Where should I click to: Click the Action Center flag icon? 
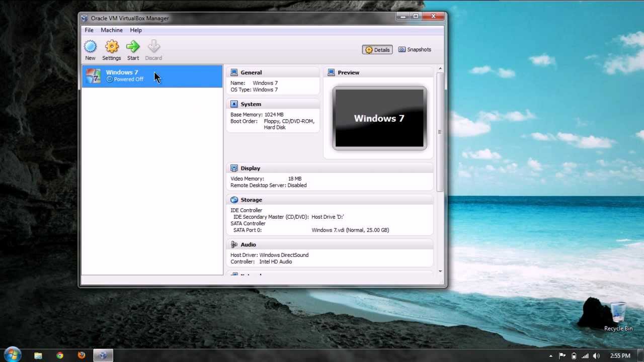pos(562,356)
